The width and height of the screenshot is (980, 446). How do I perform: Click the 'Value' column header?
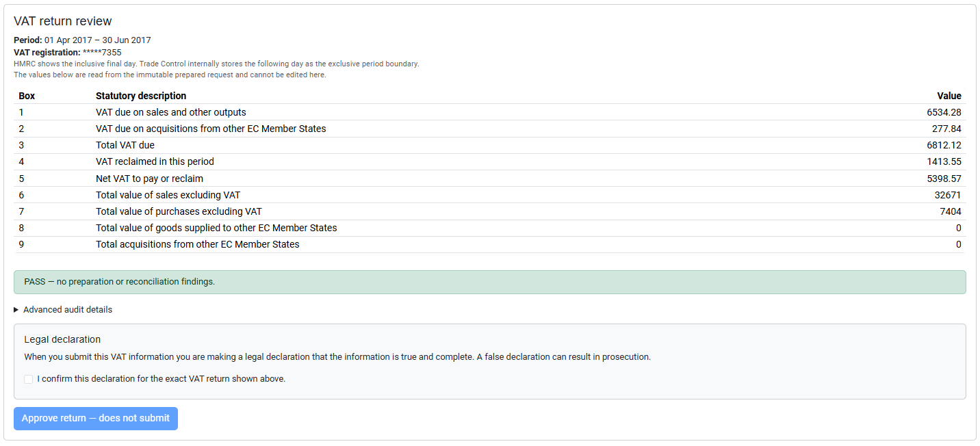(949, 96)
